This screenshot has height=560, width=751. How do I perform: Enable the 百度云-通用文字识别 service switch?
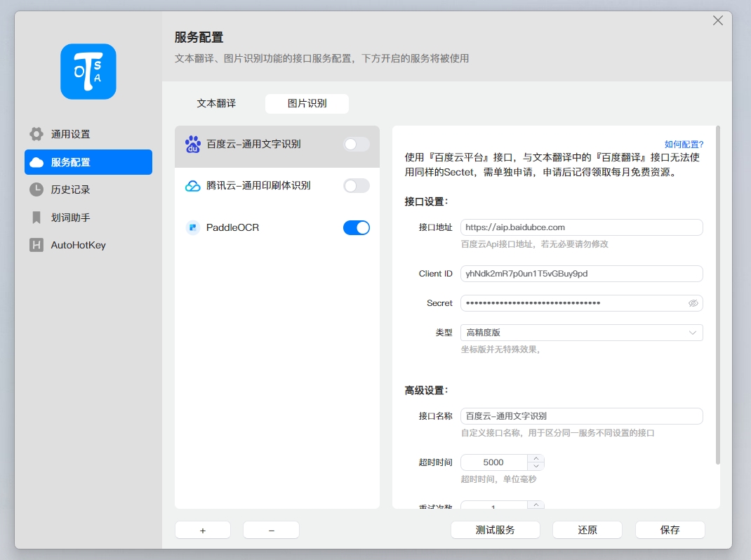click(357, 144)
